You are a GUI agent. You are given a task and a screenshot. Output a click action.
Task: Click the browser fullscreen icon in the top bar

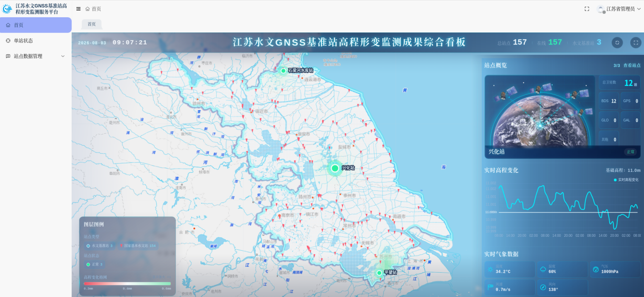pyautogui.click(x=587, y=9)
